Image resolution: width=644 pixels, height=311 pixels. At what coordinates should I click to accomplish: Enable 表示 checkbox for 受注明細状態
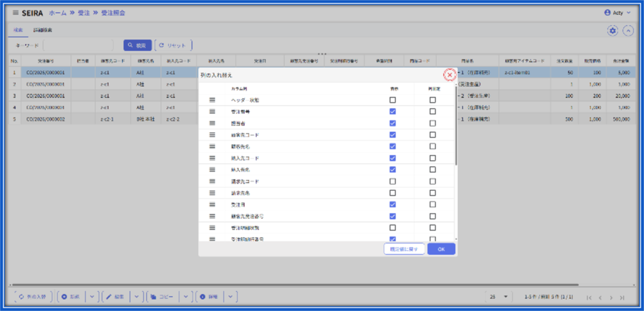(392, 227)
